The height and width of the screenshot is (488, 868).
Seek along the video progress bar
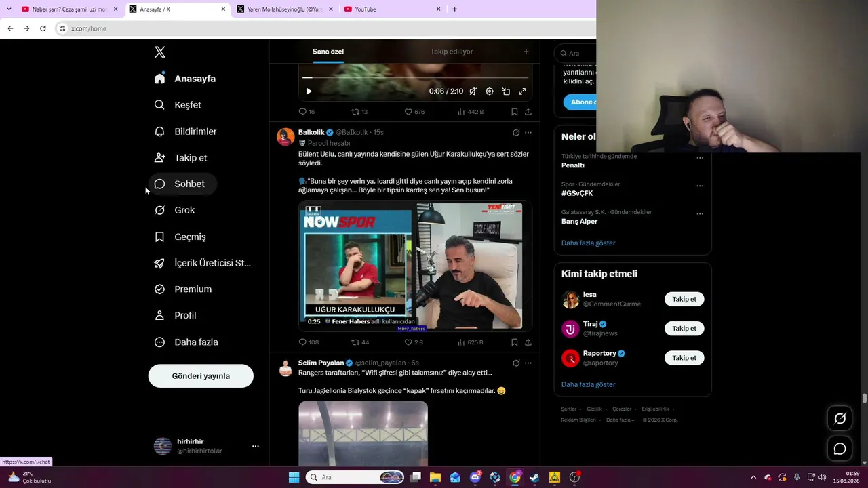click(x=415, y=78)
